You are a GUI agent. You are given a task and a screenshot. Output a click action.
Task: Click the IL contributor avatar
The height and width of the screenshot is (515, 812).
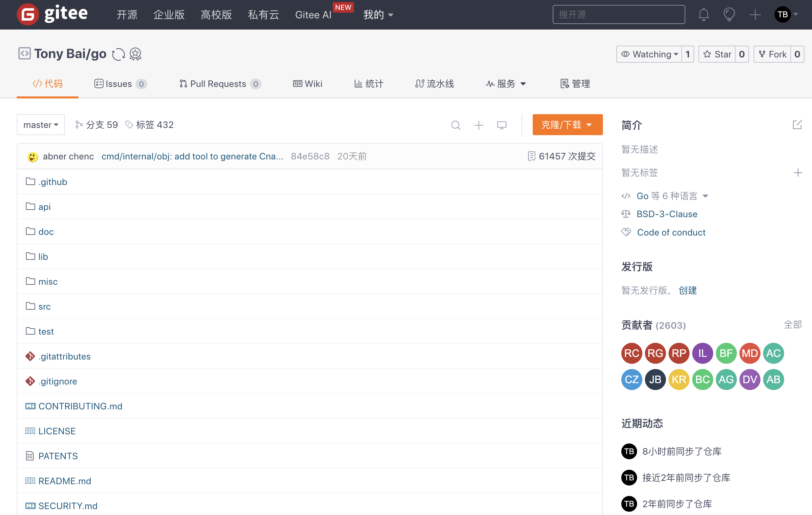(x=702, y=353)
